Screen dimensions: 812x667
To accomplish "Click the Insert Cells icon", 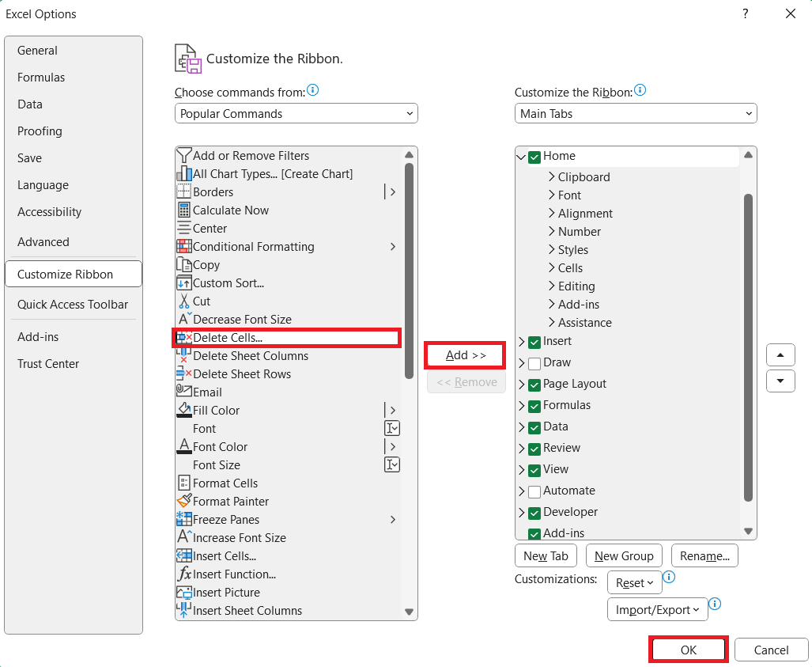I will tap(184, 555).
